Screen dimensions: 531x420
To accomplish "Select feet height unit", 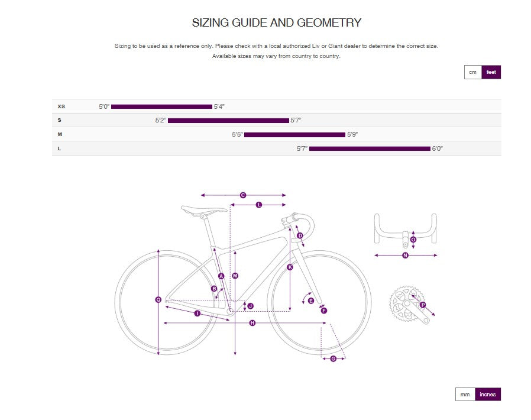I will point(491,72).
